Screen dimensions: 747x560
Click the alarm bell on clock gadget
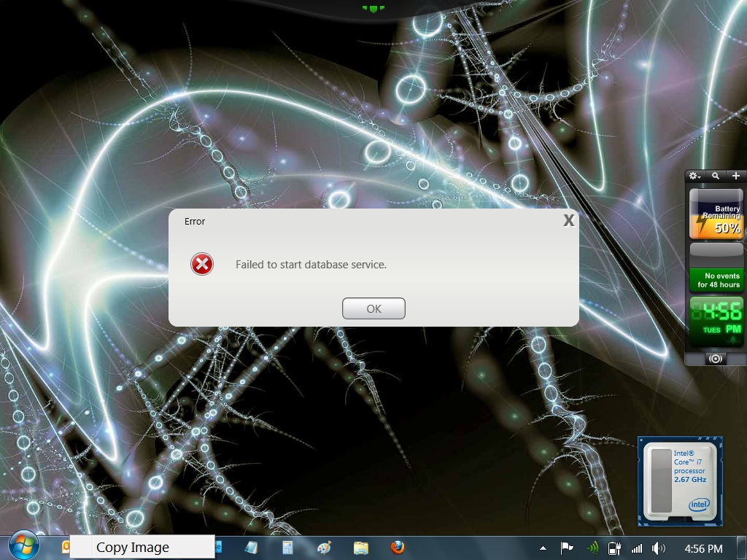[x=733, y=340]
